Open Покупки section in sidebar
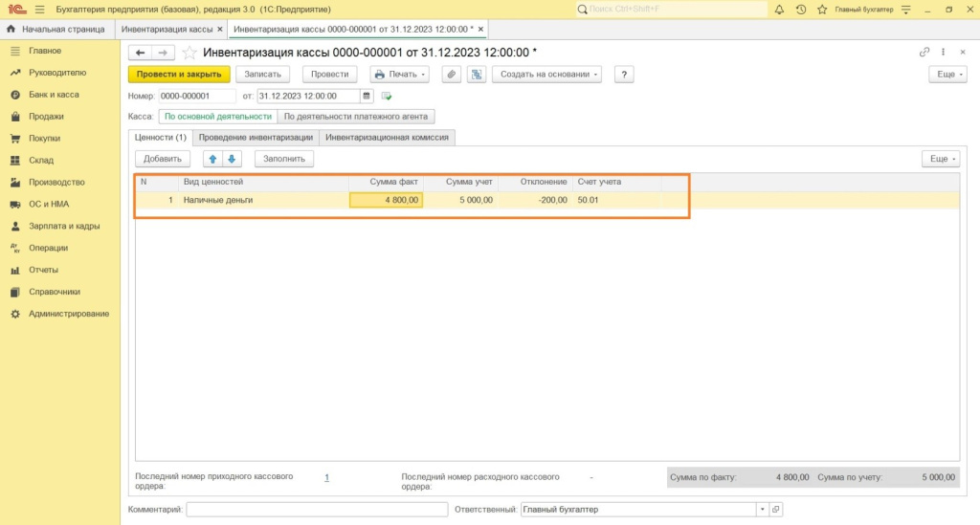This screenshot has width=980, height=525. [44, 138]
